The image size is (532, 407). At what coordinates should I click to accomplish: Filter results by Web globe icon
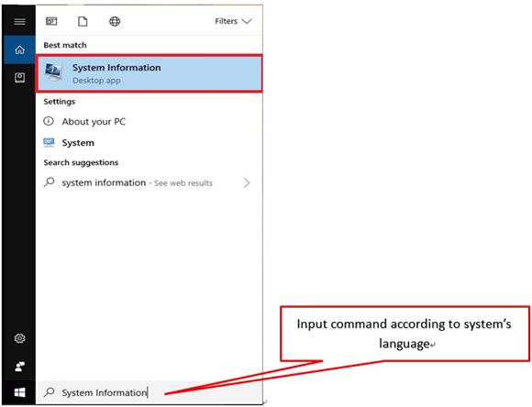115,21
